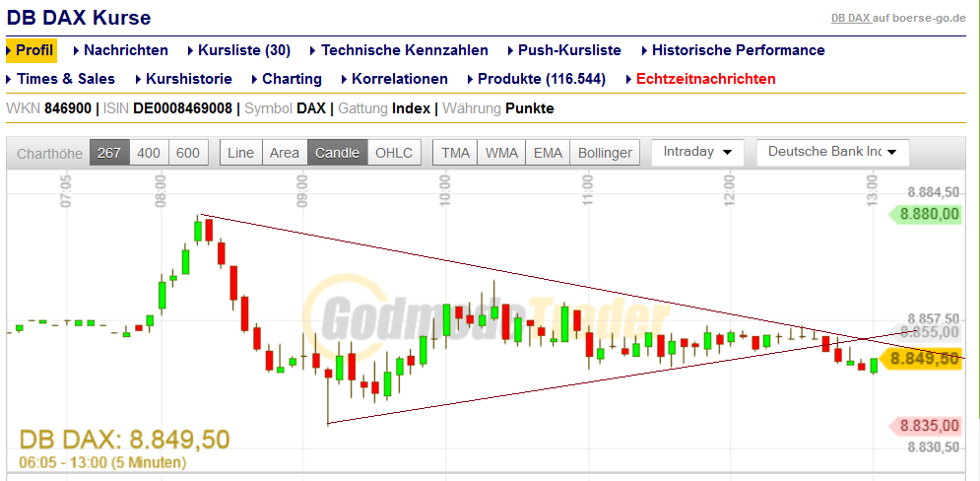Viewport: 980px width, 481px height.
Task: View Historische Performance
Action: 738,50
